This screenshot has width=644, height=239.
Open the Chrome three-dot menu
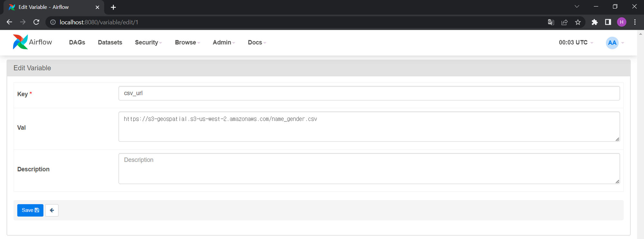[635, 22]
